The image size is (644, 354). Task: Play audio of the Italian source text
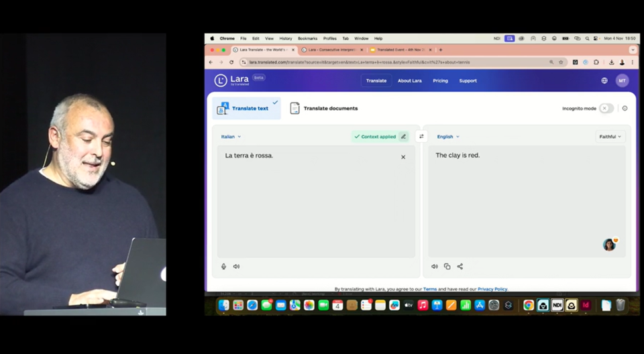[x=236, y=266]
